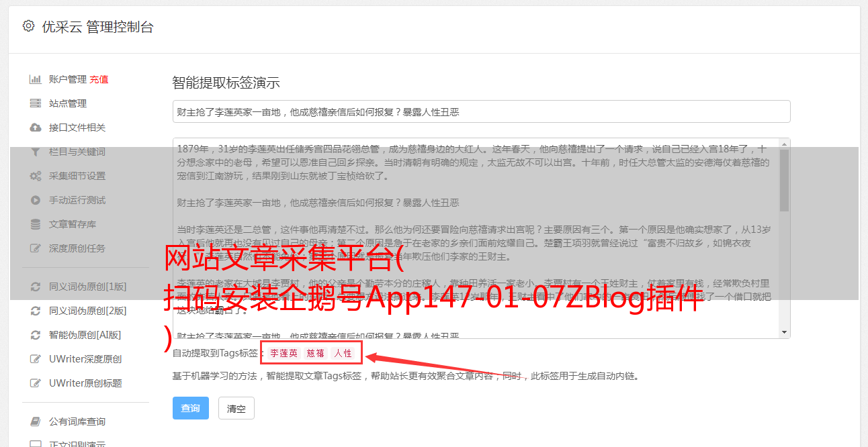Click the gear icon beside 优采云 管理控制台
Screen dimensions: 868x447
[28, 26]
